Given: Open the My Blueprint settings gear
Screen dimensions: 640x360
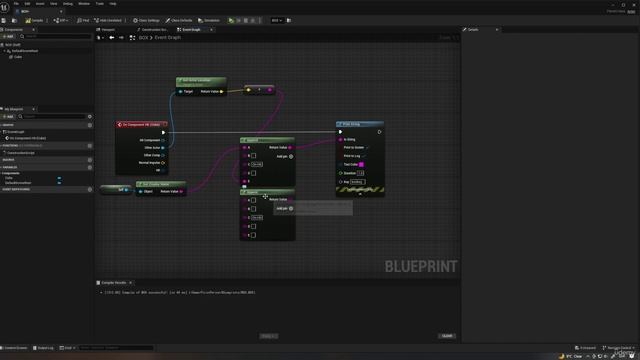Looking at the screenshot, I should [90, 117].
